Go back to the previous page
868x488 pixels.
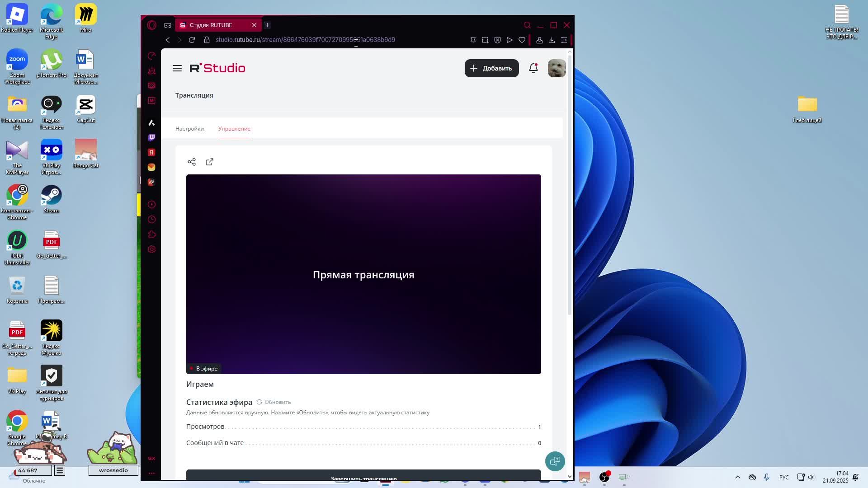click(x=168, y=40)
